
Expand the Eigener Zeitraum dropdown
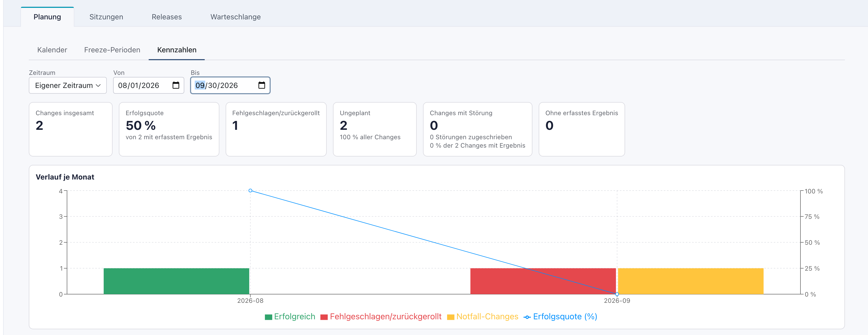68,85
